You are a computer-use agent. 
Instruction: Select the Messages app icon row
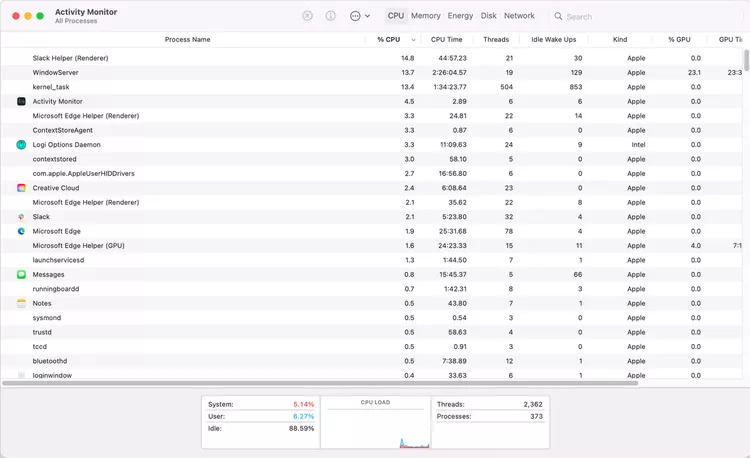pos(21,274)
